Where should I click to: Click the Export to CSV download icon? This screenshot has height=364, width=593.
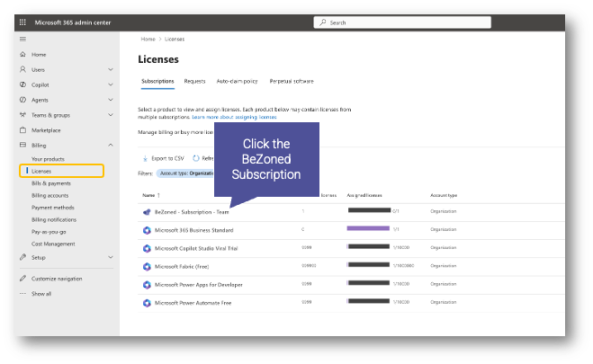pyautogui.click(x=145, y=158)
